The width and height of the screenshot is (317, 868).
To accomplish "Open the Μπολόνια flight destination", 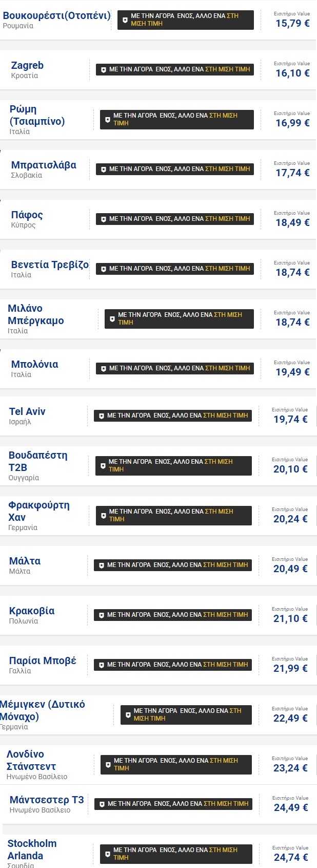I will click(34, 364).
